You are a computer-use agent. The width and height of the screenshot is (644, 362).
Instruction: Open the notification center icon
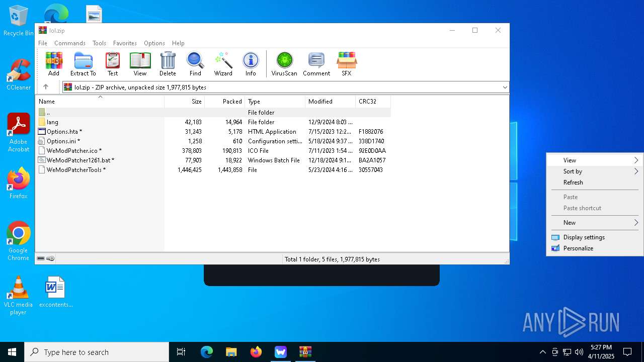[627, 352]
